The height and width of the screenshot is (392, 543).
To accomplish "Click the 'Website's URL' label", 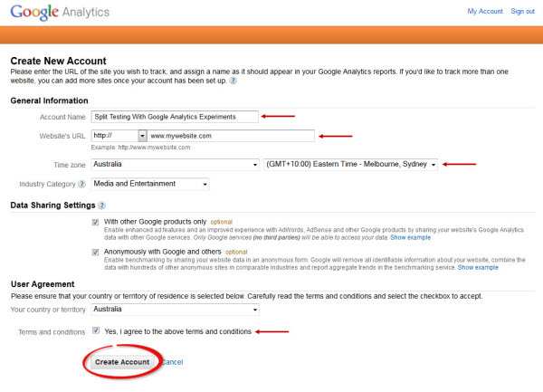I will point(62,136).
